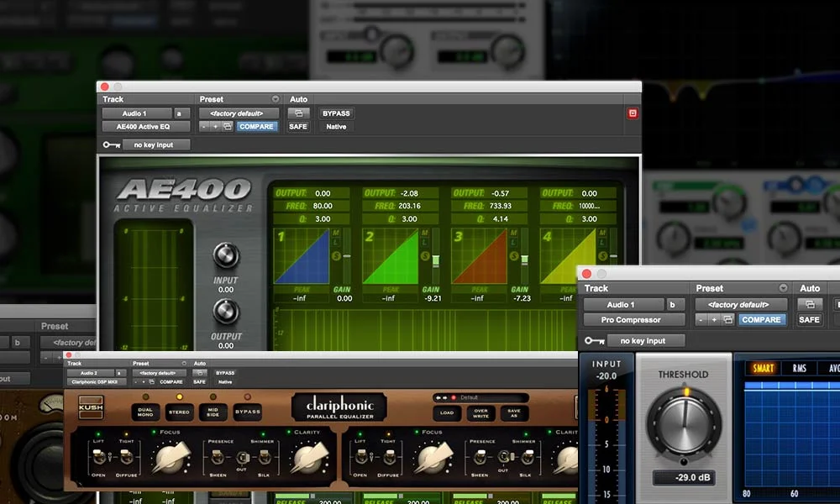Click the Clariphonic panel BYPASS button
This screenshot has width=840, height=504.
[x=247, y=412]
